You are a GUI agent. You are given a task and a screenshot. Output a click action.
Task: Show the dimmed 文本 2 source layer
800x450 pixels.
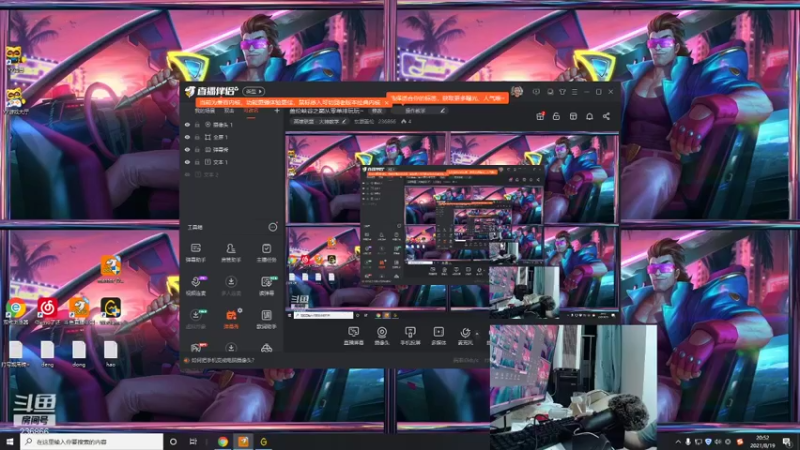pyautogui.click(x=187, y=174)
